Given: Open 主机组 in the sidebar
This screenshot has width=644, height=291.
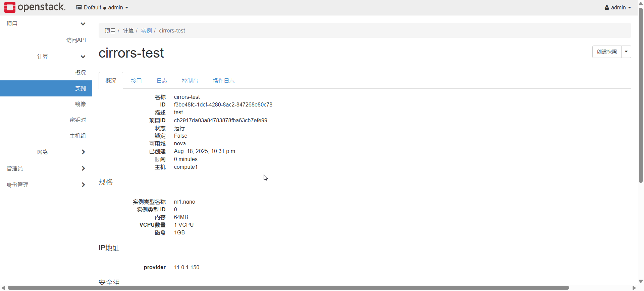Looking at the screenshot, I should 78,136.
